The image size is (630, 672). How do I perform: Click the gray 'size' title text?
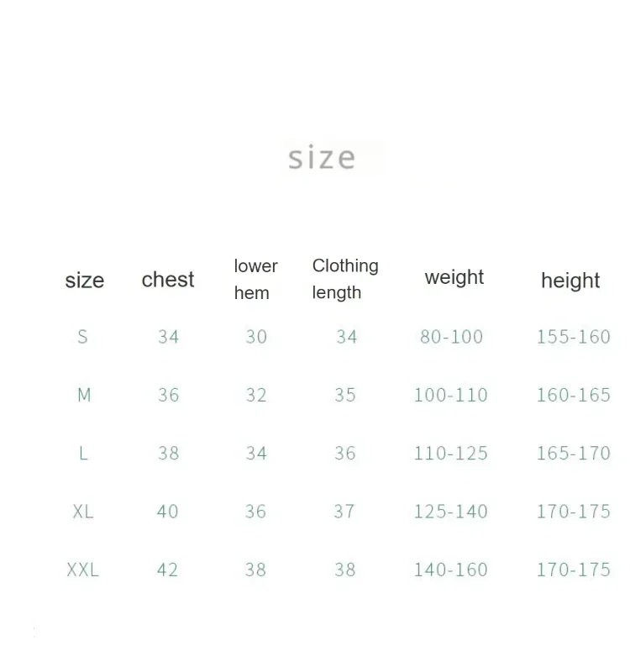[x=322, y=158]
